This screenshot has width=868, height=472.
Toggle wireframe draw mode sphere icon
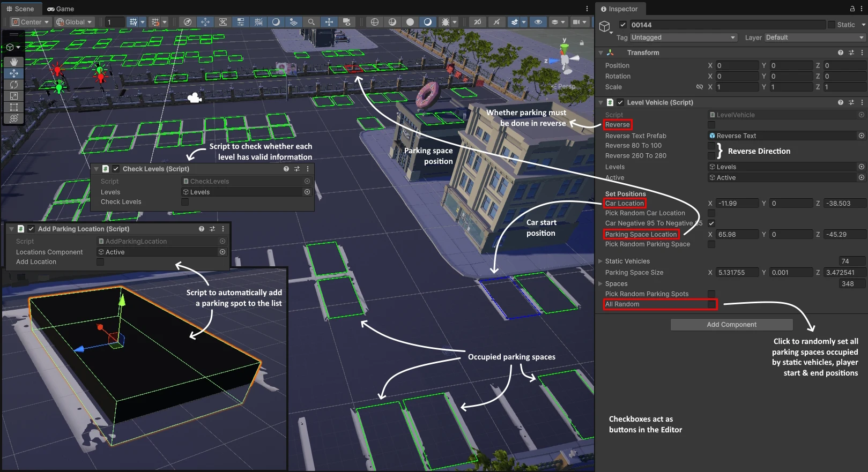click(x=375, y=22)
